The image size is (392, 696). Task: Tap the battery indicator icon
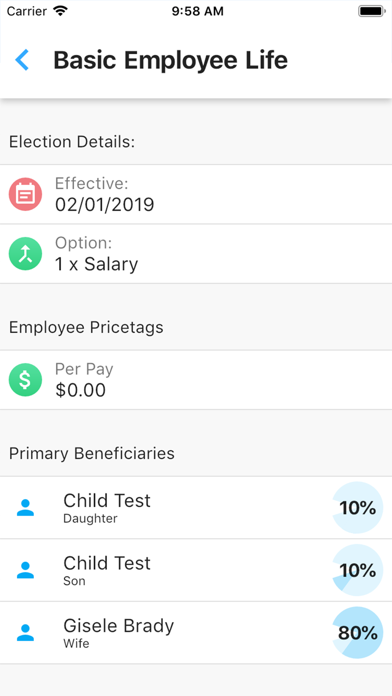(372, 11)
